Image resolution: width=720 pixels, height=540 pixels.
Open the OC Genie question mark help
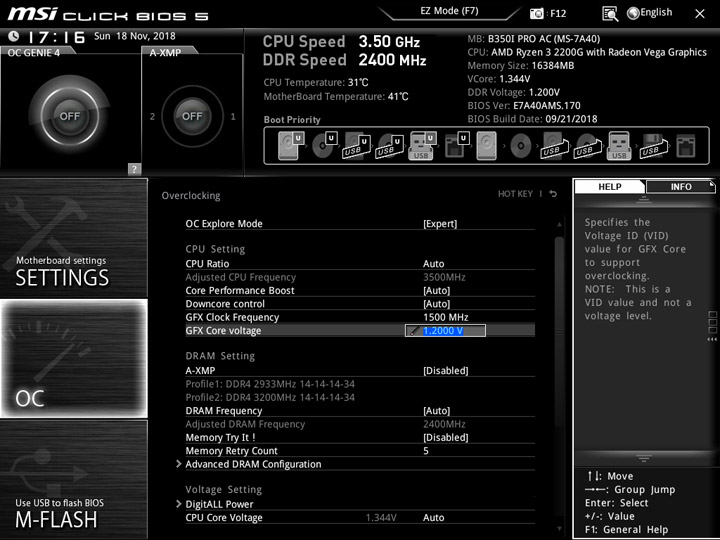(134, 169)
